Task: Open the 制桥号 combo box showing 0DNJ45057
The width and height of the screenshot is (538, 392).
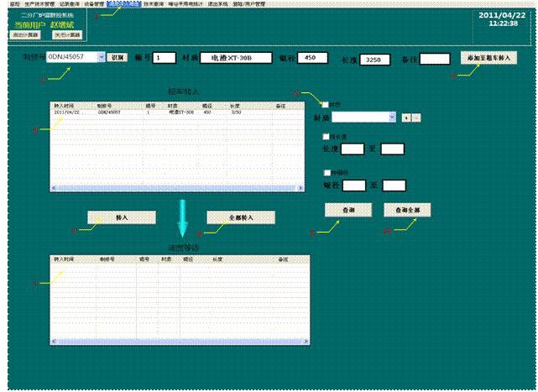Action: [x=102, y=58]
